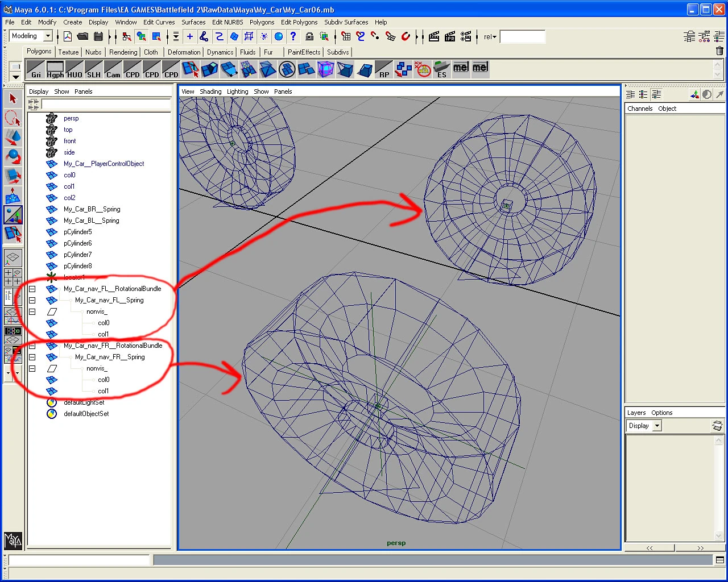728x582 pixels.
Task: Toggle snap to curves icon
Action: 361,37
